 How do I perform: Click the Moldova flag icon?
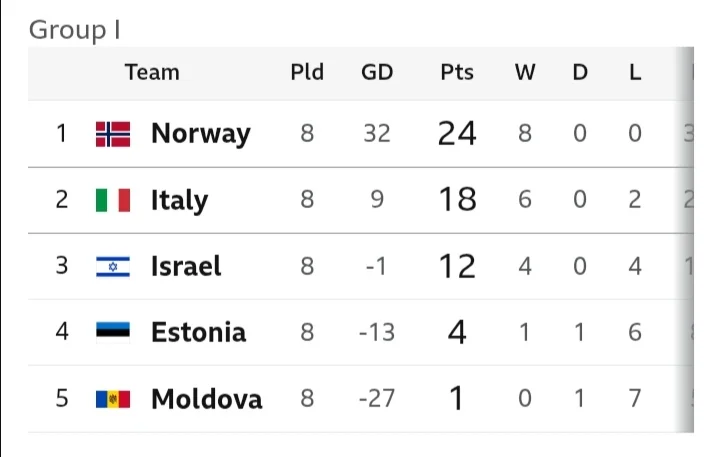[x=113, y=399]
